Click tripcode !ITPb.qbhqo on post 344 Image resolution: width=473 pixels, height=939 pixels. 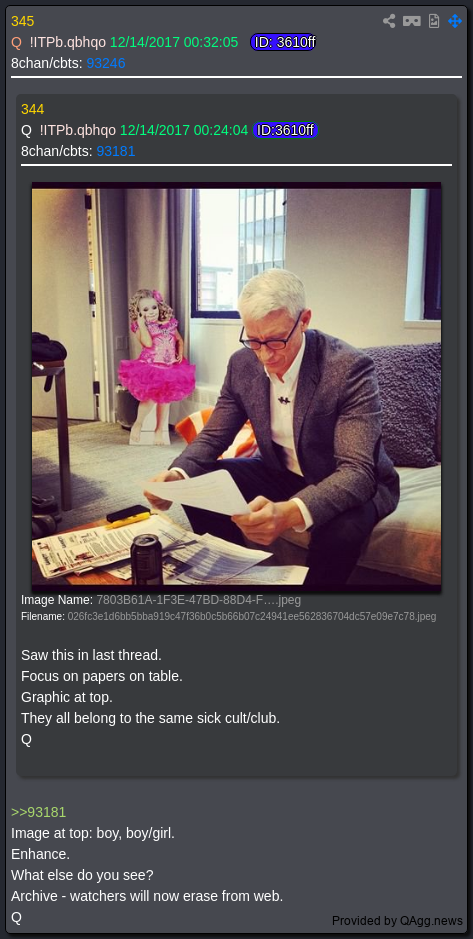[78, 130]
